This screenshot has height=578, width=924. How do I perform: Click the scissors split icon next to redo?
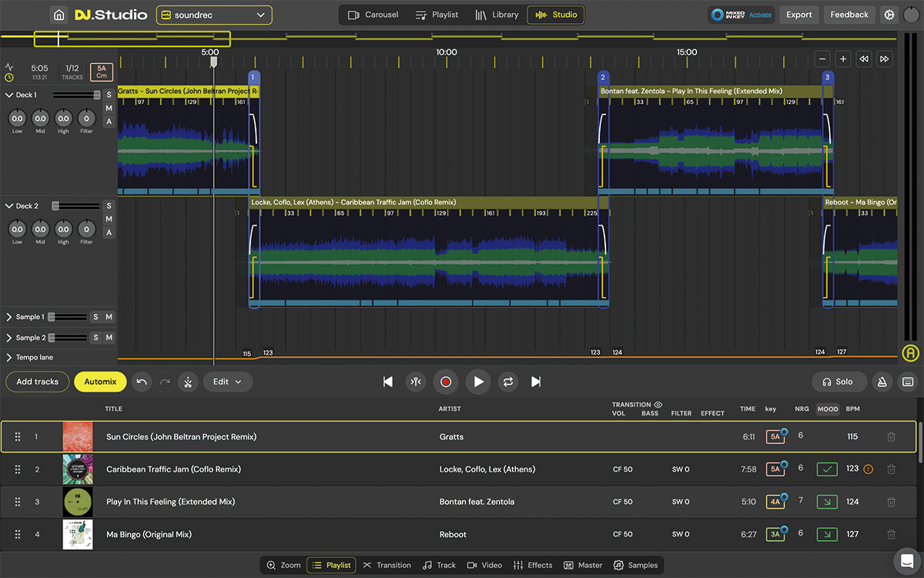click(188, 381)
